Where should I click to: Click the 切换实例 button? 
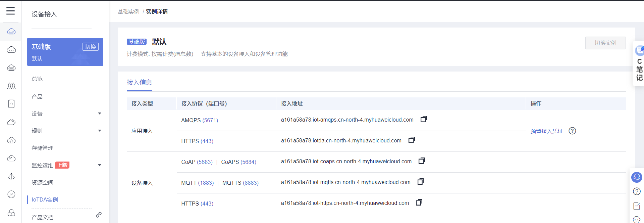605,43
